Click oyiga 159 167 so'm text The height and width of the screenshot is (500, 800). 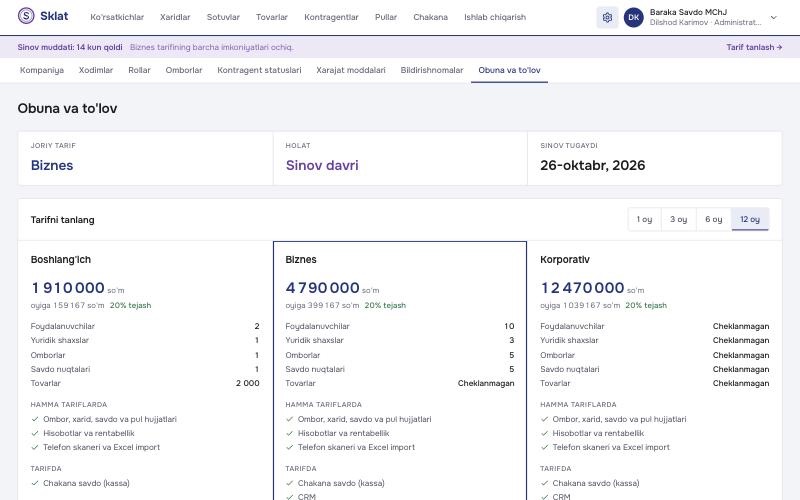point(67,305)
